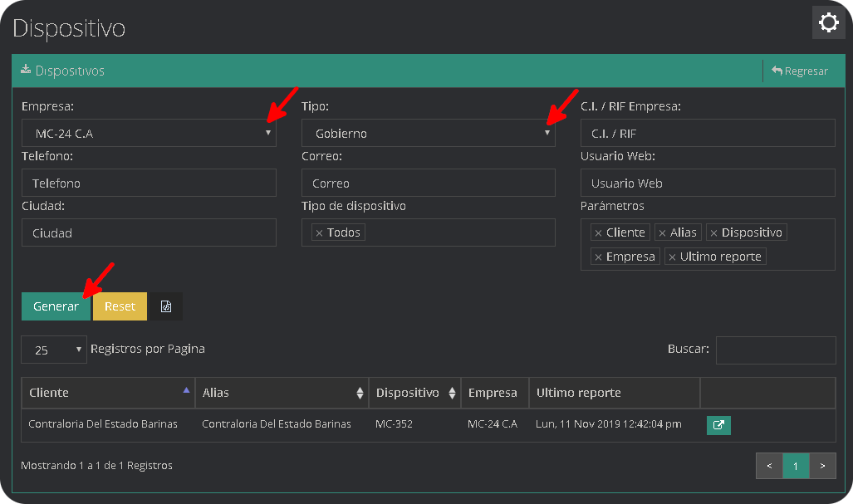Viewport: 853px width, 504px height.
Task: Focus the Telefono input field
Action: click(x=149, y=183)
